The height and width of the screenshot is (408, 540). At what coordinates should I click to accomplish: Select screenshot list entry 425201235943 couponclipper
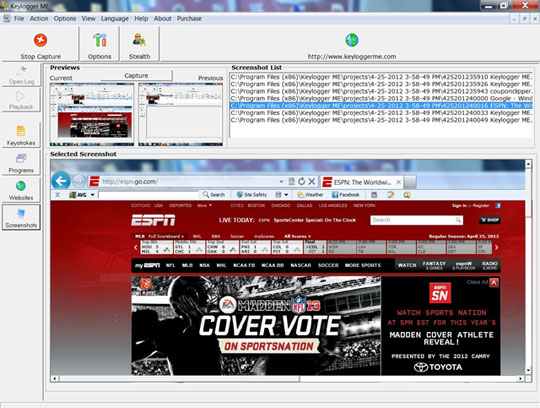[x=381, y=91]
